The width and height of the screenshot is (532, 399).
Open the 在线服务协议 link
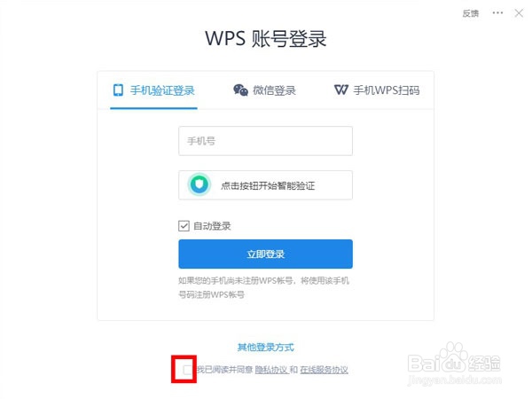click(x=324, y=370)
